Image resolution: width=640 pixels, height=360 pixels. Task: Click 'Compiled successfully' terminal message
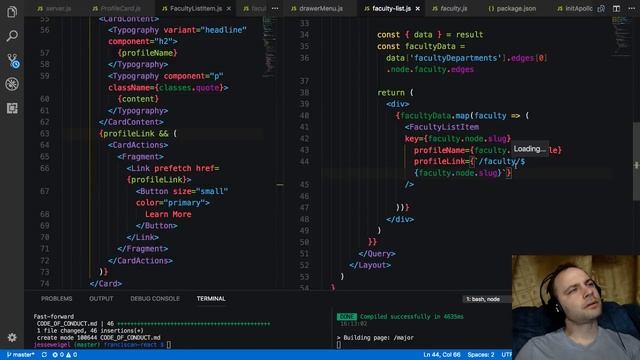coord(411,316)
